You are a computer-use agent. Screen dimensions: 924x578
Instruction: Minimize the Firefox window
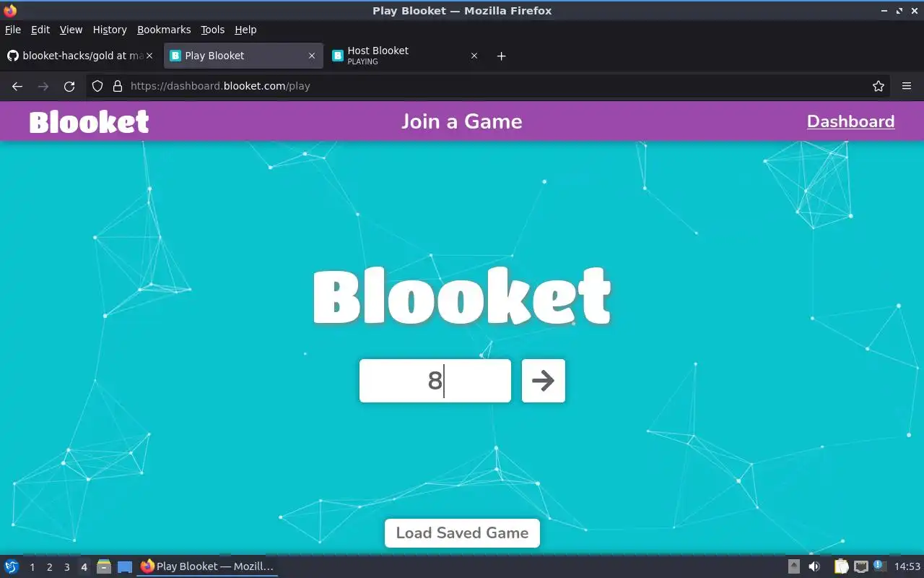tap(885, 11)
